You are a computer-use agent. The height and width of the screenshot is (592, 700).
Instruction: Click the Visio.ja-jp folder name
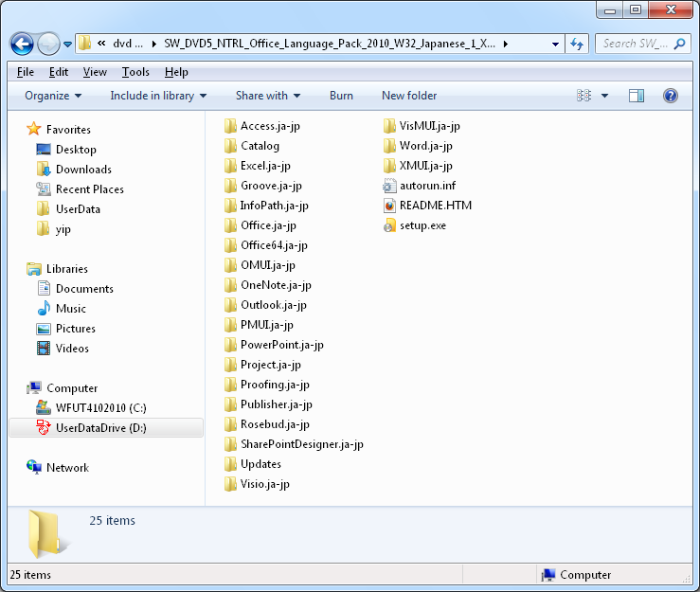(265, 484)
